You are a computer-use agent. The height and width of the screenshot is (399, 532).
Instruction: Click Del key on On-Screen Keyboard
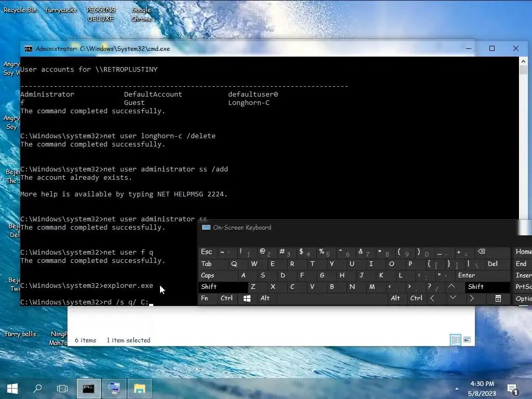coord(497,263)
